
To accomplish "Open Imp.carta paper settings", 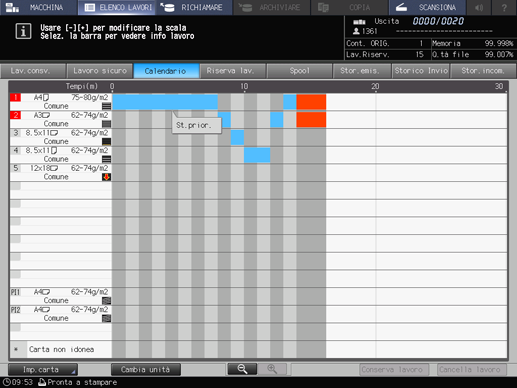I will (x=43, y=369).
